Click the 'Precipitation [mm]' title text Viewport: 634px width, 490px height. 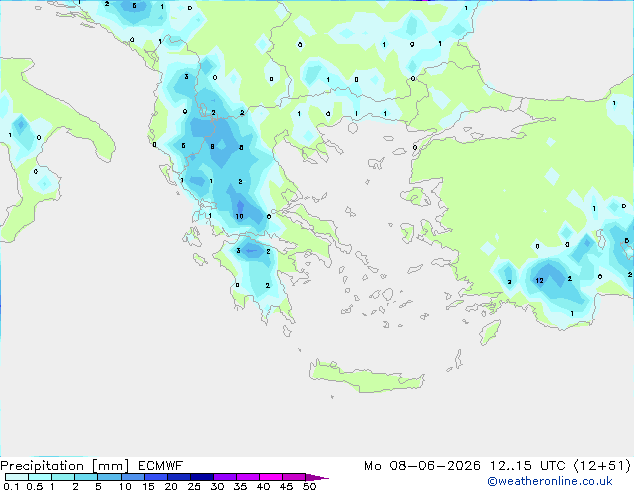[65, 466]
